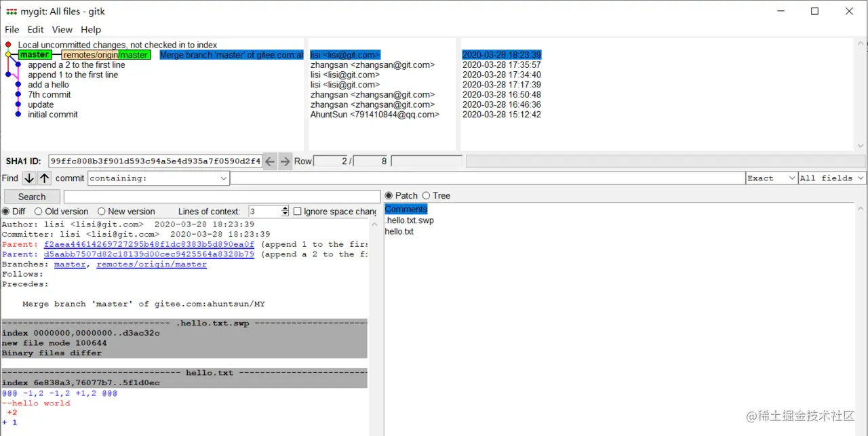Open the Exact match type dropdown
The width and height of the screenshot is (868, 436).
pyautogui.click(x=771, y=178)
